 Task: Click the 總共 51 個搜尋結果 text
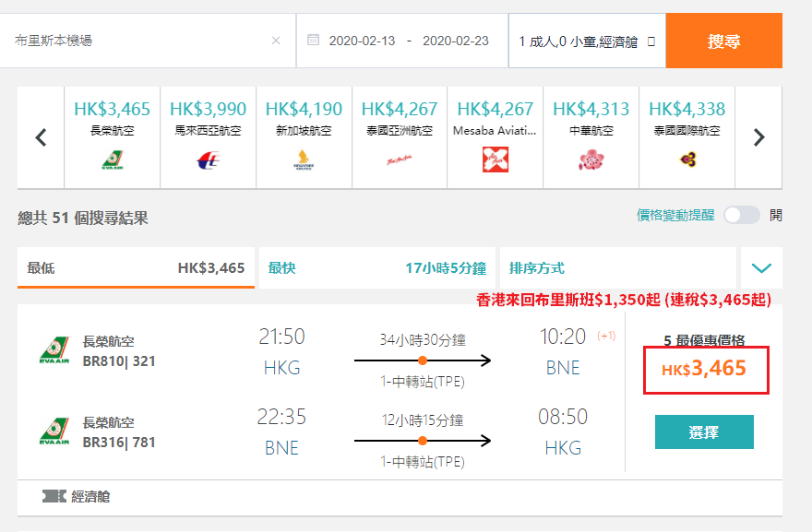coord(83,218)
